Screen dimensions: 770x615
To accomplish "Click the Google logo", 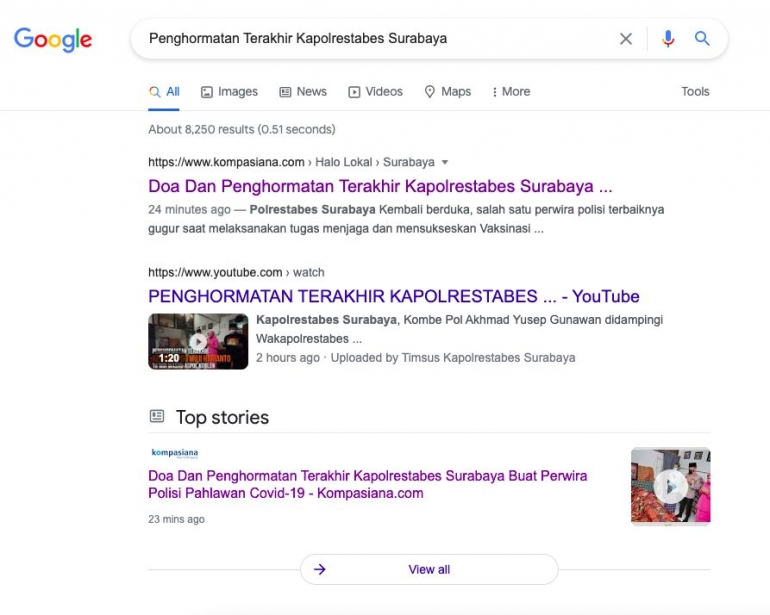I will [53, 39].
